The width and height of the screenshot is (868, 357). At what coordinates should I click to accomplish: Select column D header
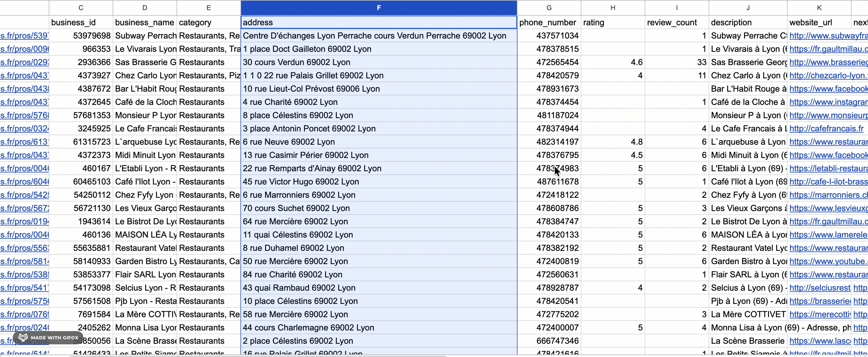(x=145, y=8)
